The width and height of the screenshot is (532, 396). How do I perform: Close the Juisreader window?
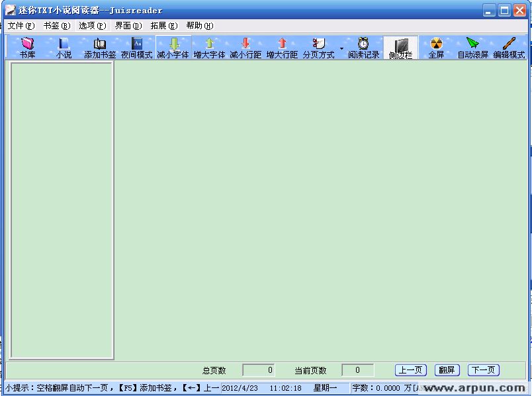tap(519, 11)
